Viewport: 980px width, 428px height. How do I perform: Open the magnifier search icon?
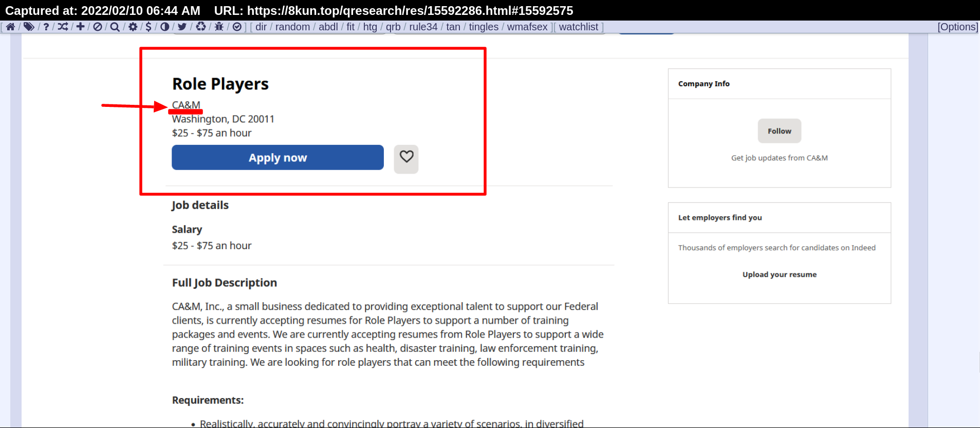(115, 27)
